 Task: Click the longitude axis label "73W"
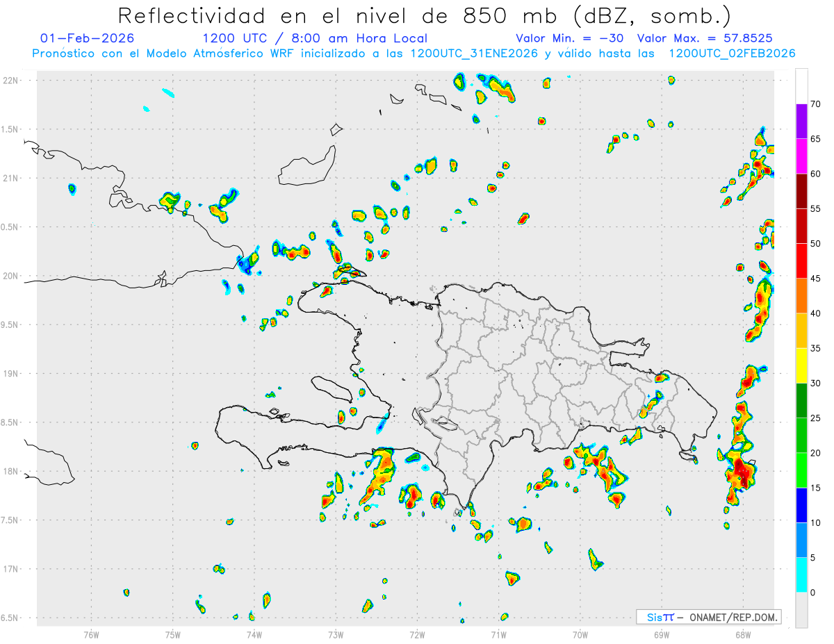pyautogui.click(x=336, y=634)
